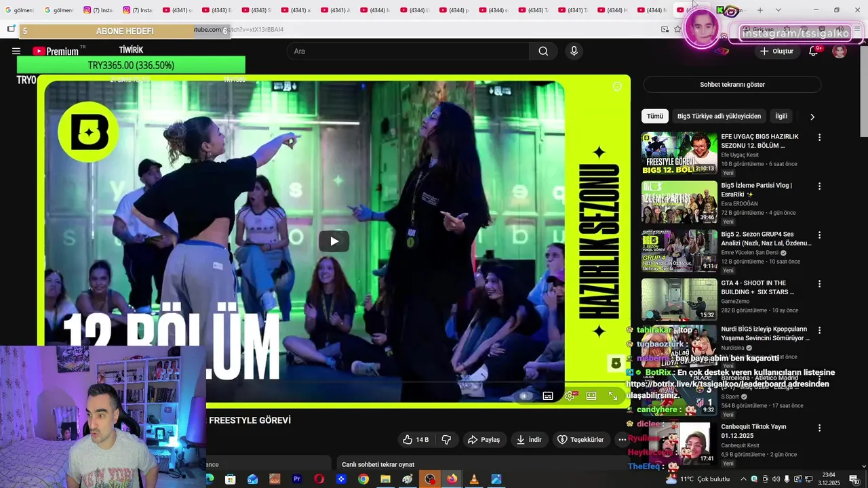Toggle subtitles in the video player
The height and width of the screenshot is (488, 868).
click(548, 396)
